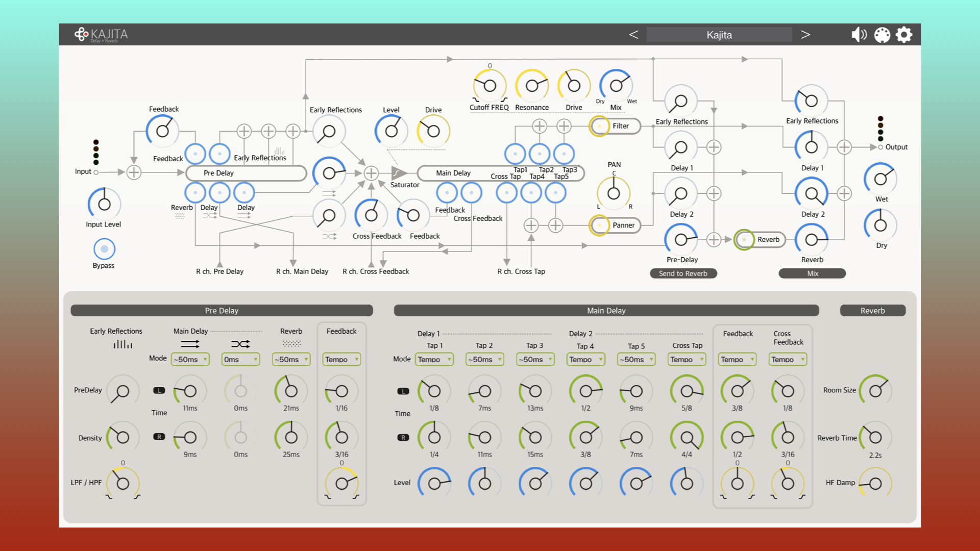This screenshot has width=980, height=551.
Task: Adjust the Input Level knob
Action: point(104,204)
